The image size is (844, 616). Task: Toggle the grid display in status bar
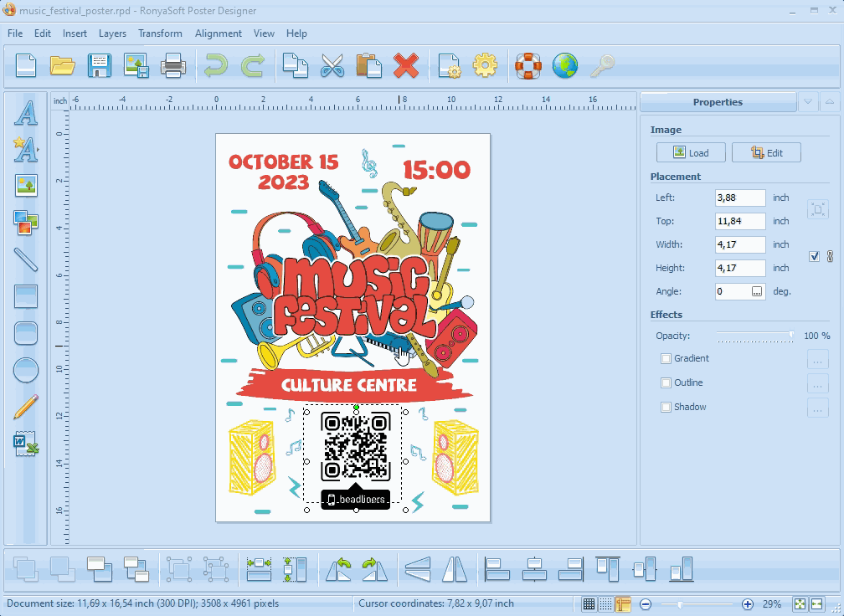[x=589, y=603]
